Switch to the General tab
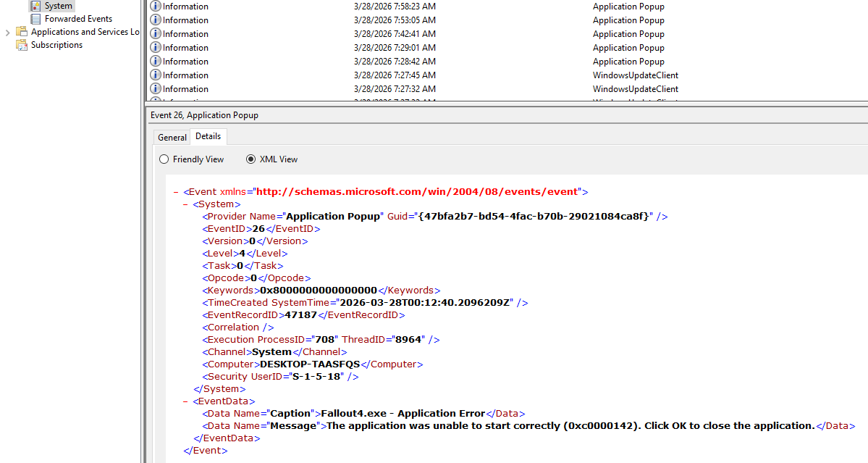 (172, 138)
